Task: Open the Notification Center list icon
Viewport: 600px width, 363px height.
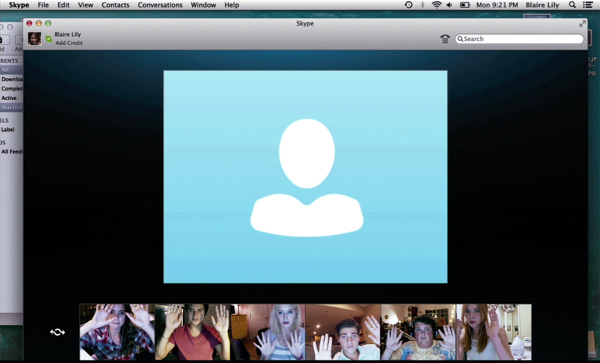Action: (x=587, y=5)
